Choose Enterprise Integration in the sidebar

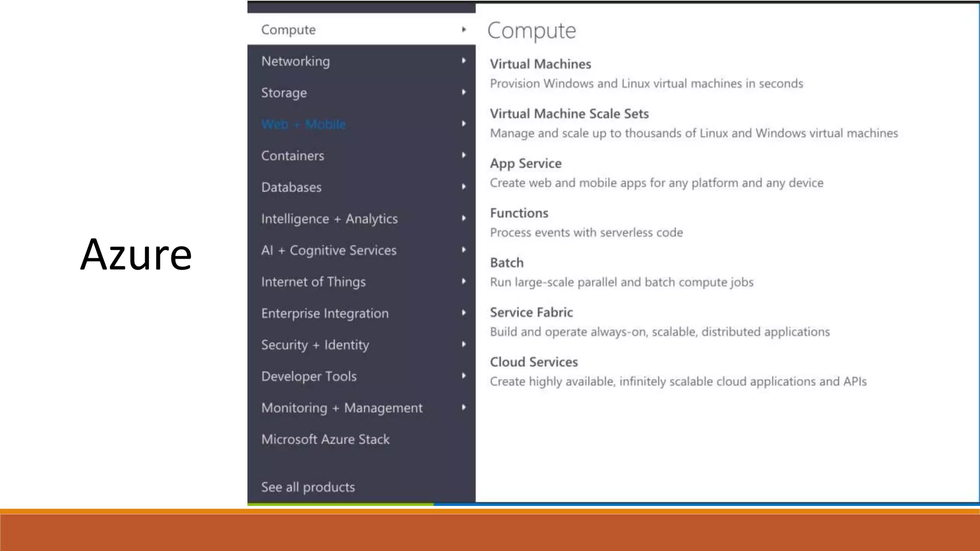point(325,314)
